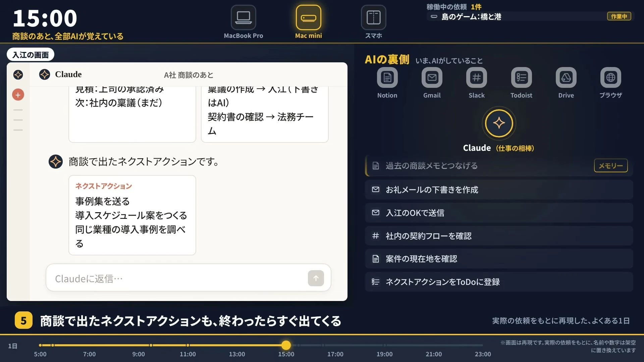The height and width of the screenshot is (362, 644).
Task: Click the ネクストアクション card in chat
Action: 132,215
